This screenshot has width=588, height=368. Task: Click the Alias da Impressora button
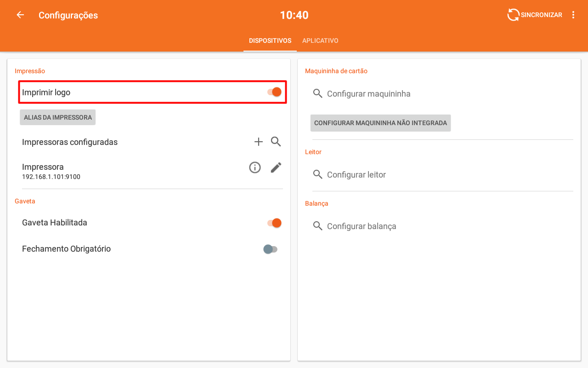click(58, 117)
